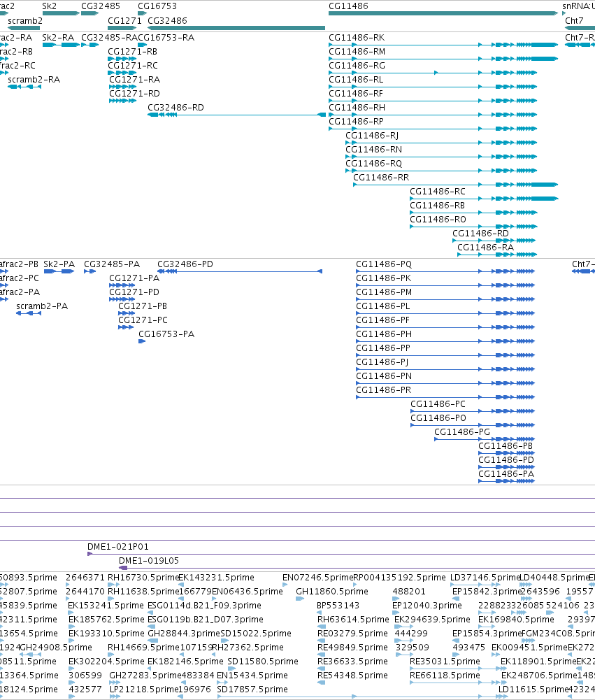The width and height of the screenshot is (595, 700).
Task: Click EST EK294639.5prime
Action: (432, 620)
